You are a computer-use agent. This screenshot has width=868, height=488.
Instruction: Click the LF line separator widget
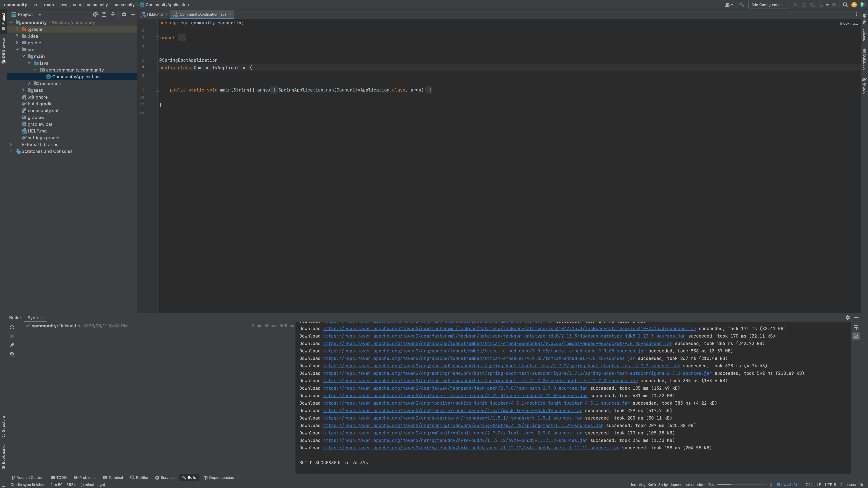point(818,485)
